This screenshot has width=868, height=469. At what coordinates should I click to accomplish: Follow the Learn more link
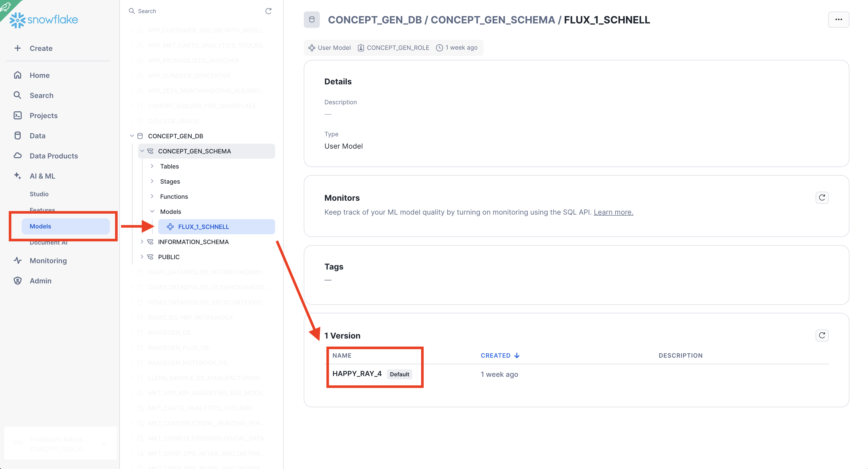613,212
